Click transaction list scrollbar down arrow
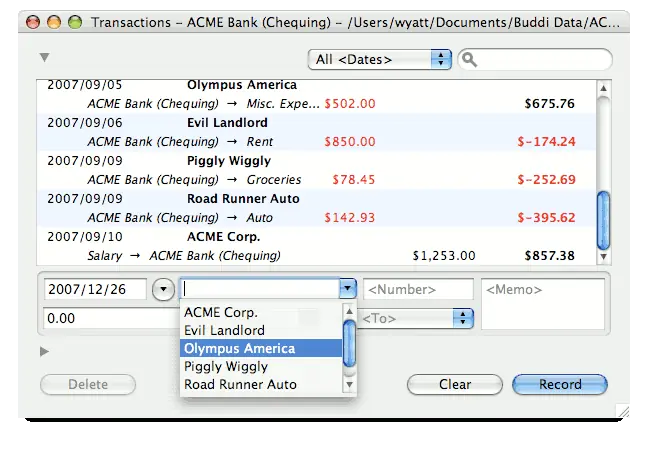Image resolution: width=661 pixels, height=452 pixels. pyautogui.click(x=604, y=256)
